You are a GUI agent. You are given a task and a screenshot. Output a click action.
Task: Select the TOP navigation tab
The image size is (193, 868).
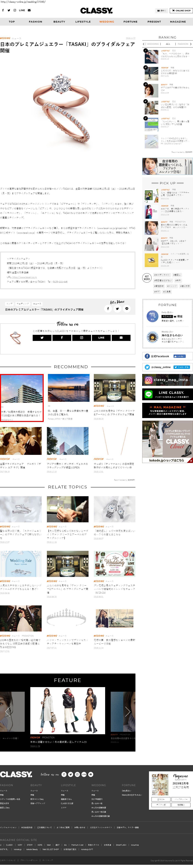12,22
